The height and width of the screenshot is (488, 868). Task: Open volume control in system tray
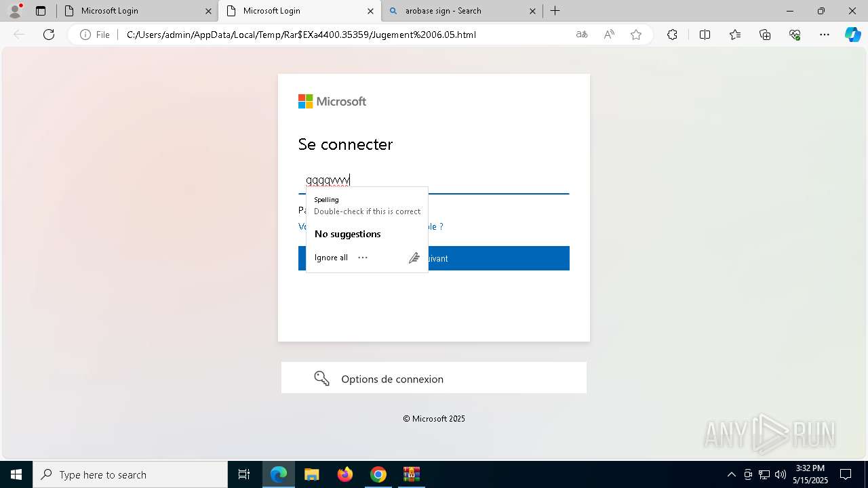[781, 474]
